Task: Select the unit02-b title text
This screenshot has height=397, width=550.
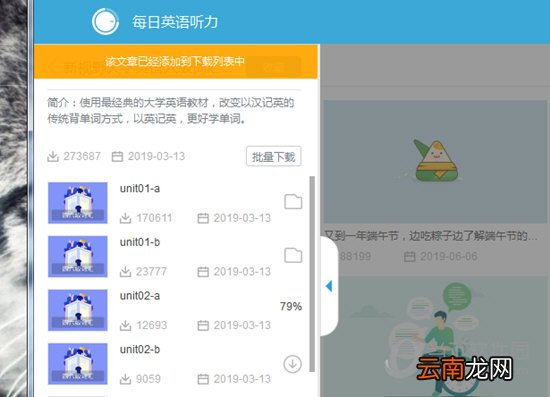Action: 140,350
